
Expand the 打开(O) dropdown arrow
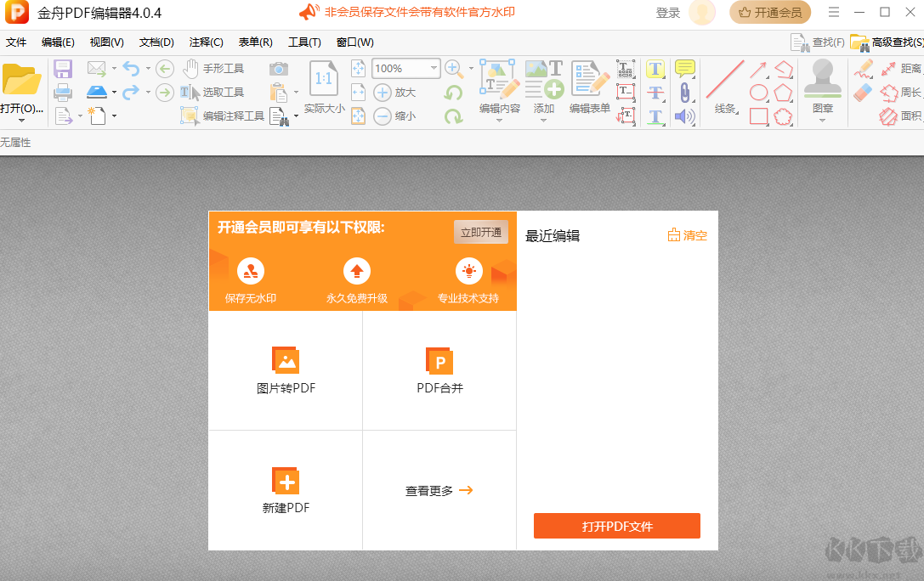click(x=22, y=118)
